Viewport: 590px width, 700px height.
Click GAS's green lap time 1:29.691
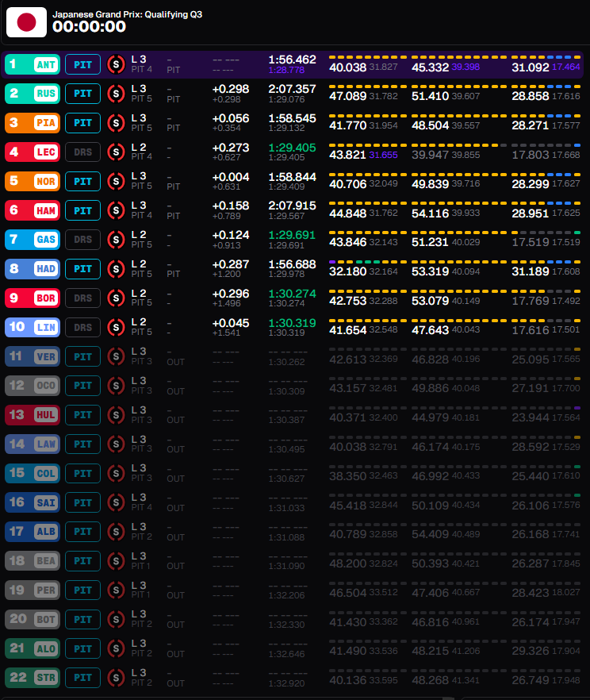tap(292, 235)
